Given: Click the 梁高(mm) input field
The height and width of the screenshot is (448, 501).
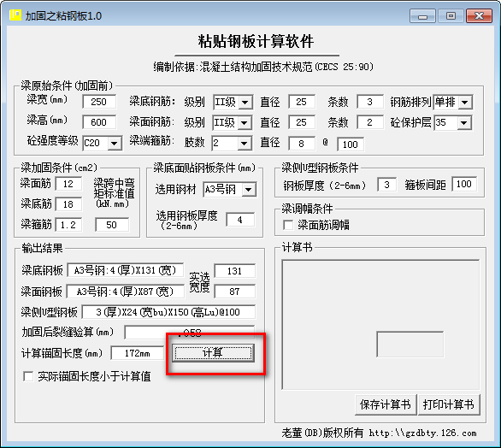Looking at the screenshot, I should (x=99, y=122).
